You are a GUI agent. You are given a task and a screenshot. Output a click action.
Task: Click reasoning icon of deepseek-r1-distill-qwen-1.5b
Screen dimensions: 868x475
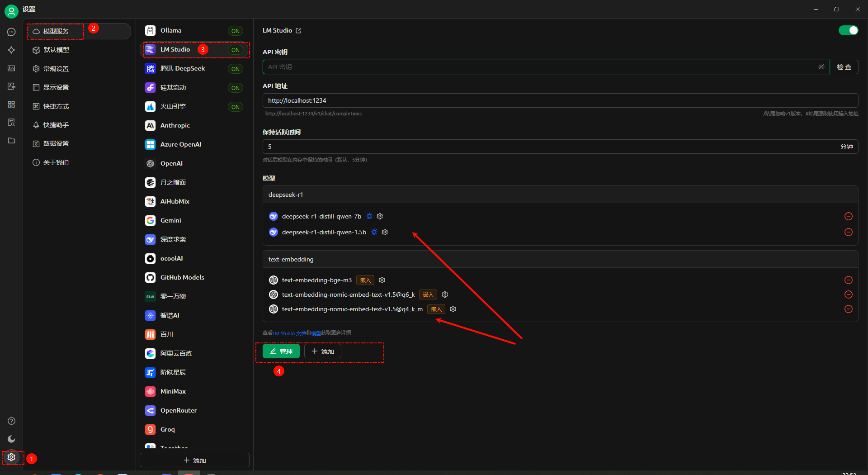(374, 232)
